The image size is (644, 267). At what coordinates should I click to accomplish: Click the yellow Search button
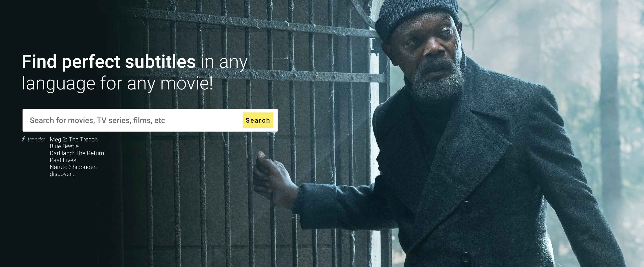tap(258, 120)
